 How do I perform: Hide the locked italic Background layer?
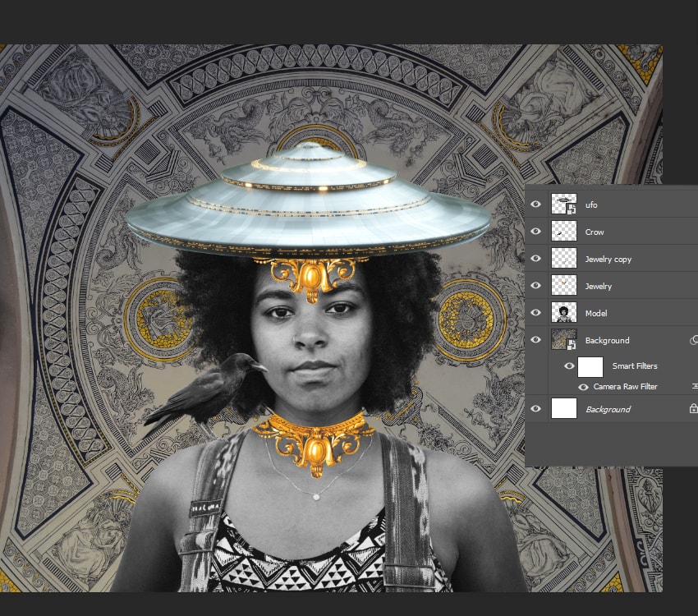(x=536, y=408)
